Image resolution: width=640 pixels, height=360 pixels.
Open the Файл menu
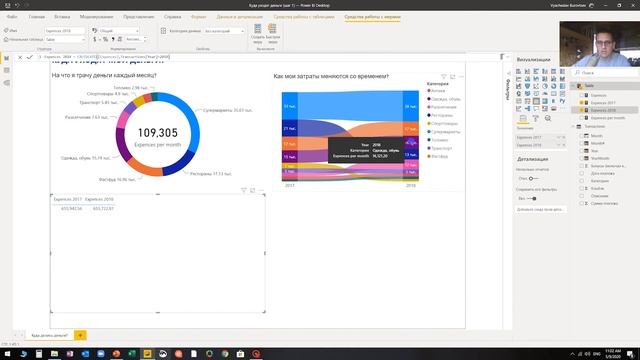12,17
